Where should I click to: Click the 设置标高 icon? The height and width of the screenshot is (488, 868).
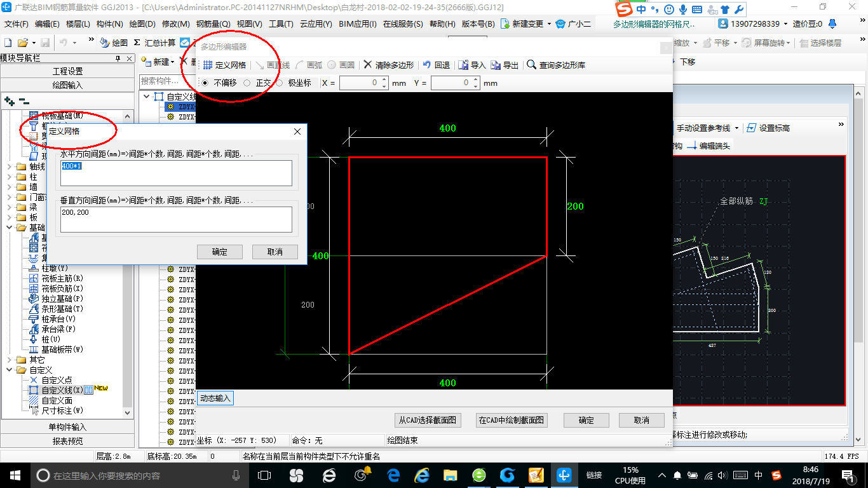[752, 128]
